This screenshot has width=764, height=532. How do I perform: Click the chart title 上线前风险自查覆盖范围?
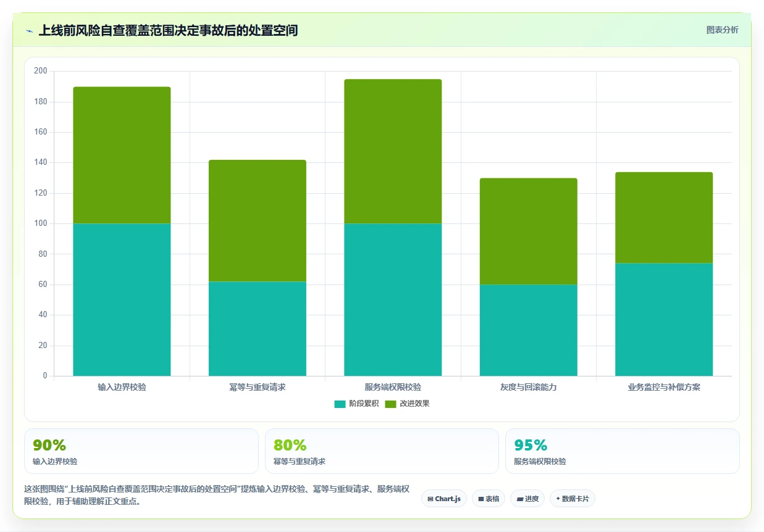pos(169,30)
